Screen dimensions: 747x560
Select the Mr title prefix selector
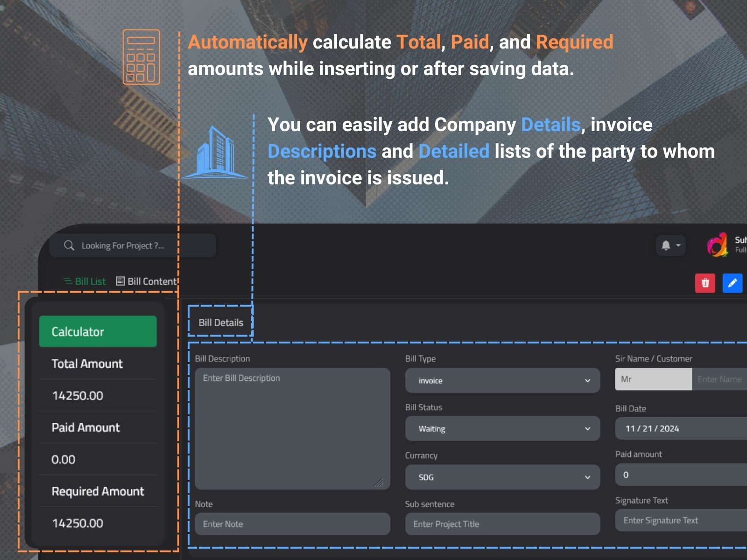click(x=653, y=379)
